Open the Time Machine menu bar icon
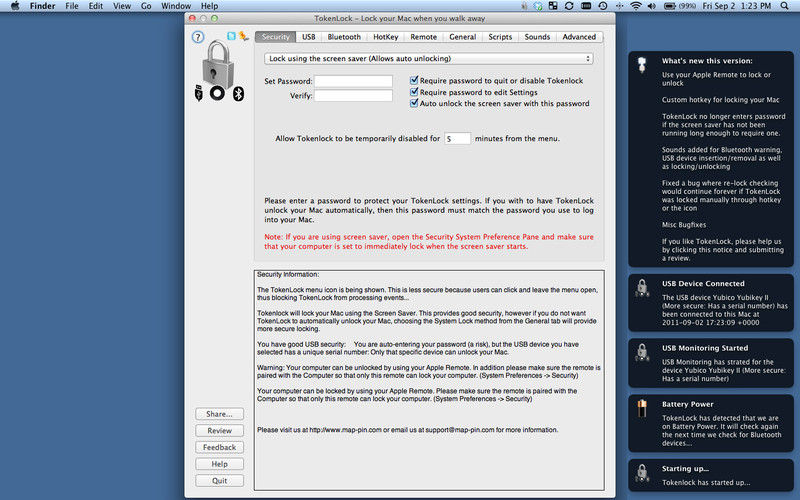Image resolution: width=800 pixels, height=500 pixels. click(x=603, y=6)
